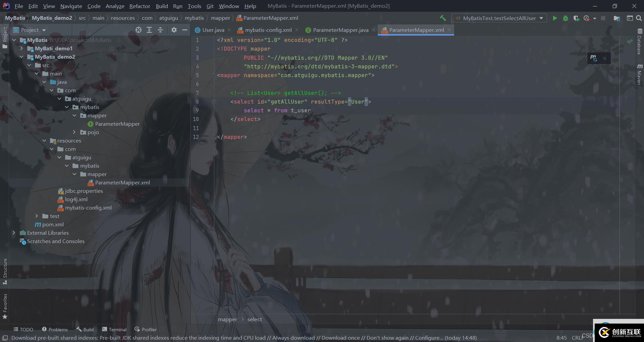This screenshot has width=644, height=342.
Task: Click 'mapper' in editor breadcrumb bar
Action: tap(227, 319)
